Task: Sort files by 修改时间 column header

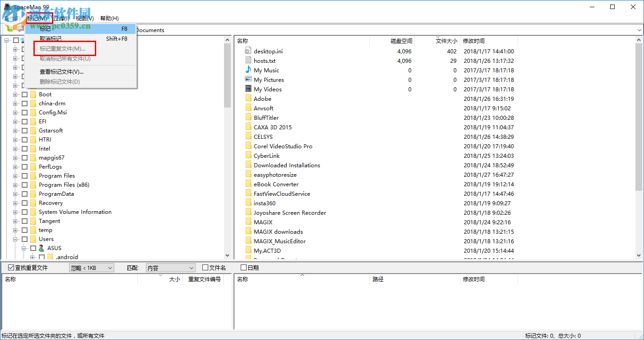Action: click(474, 41)
